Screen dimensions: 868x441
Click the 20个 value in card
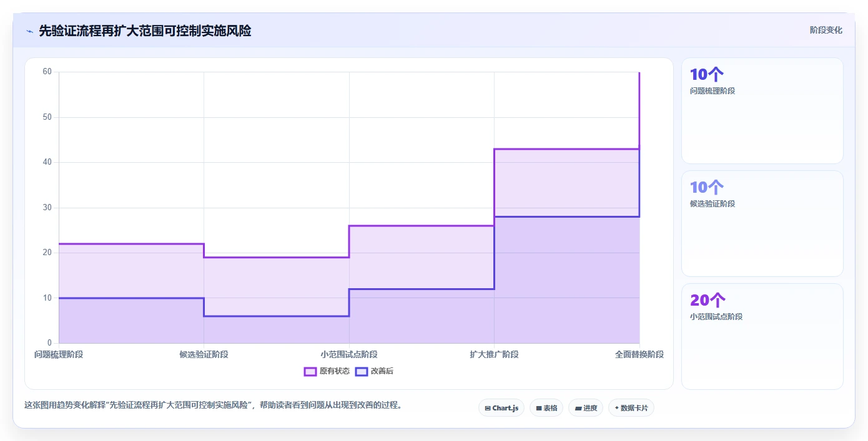[x=708, y=300]
